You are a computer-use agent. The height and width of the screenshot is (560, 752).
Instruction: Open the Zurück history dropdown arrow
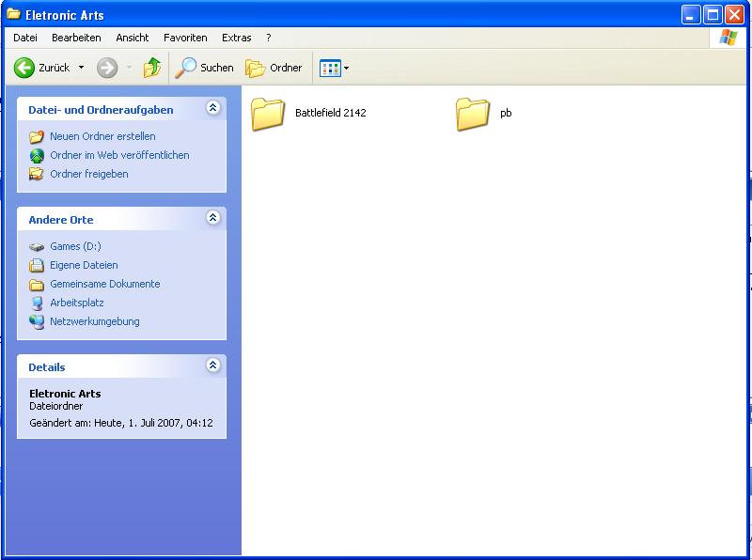click(x=81, y=68)
